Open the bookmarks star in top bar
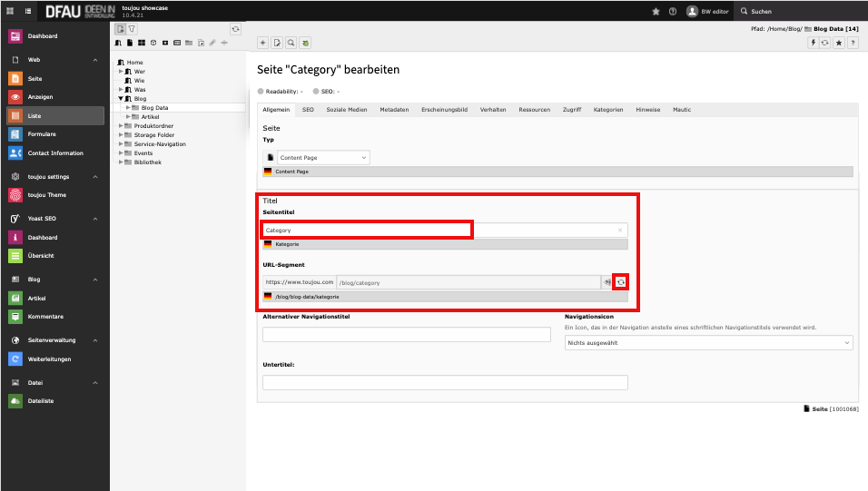Image resolution: width=868 pixels, height=491 pixels. click(656, 11)
